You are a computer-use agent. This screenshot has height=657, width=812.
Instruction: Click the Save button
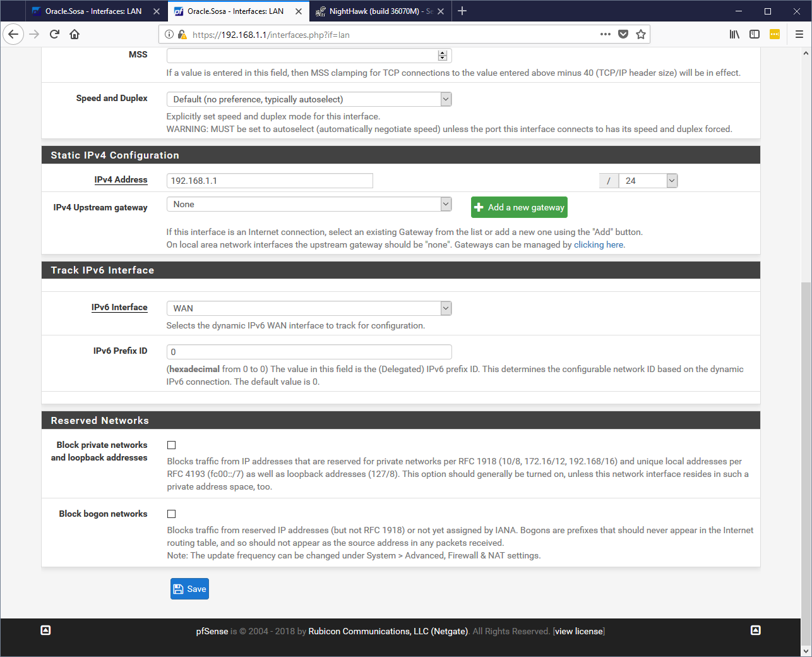(x=189, y=589)
